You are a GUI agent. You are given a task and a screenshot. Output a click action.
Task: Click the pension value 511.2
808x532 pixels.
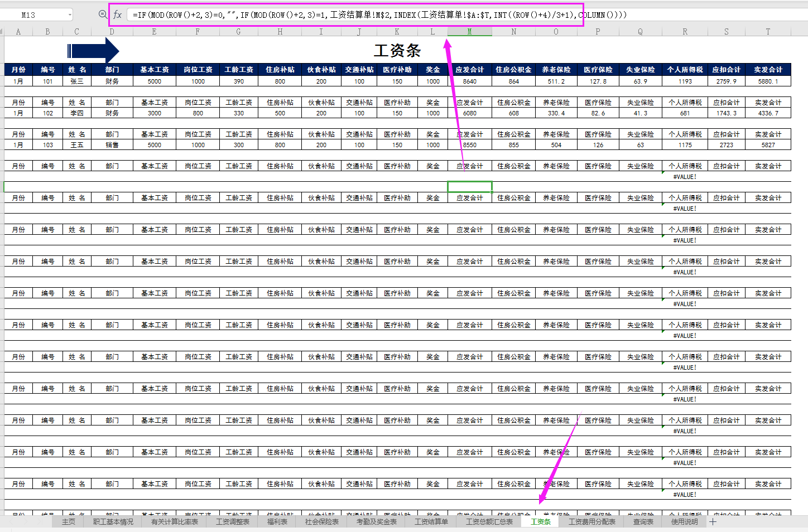tap(556, 81)
